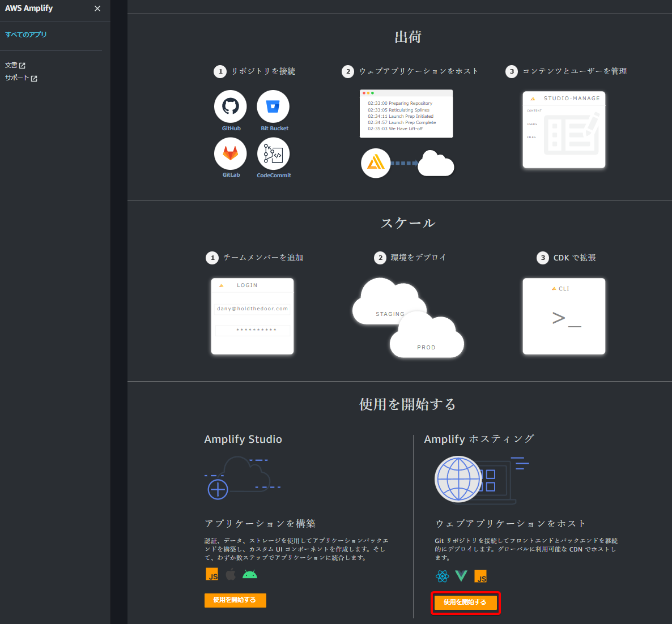The image size is (672, 624).
Task: Click the 環境をデプロイ step label
Action: pos(418,258)
